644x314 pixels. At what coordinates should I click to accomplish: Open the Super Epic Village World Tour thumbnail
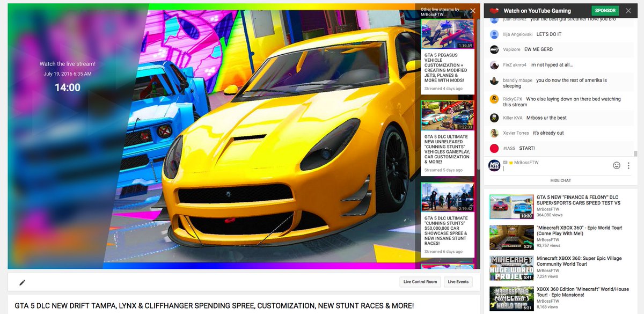[511, 268]
